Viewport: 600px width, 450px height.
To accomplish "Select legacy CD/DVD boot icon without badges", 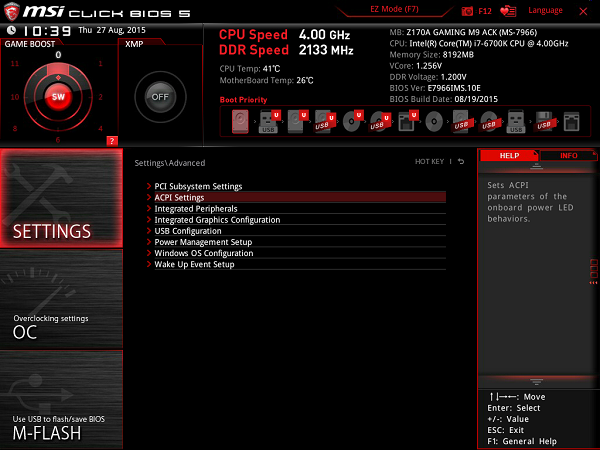I will 434,122.
